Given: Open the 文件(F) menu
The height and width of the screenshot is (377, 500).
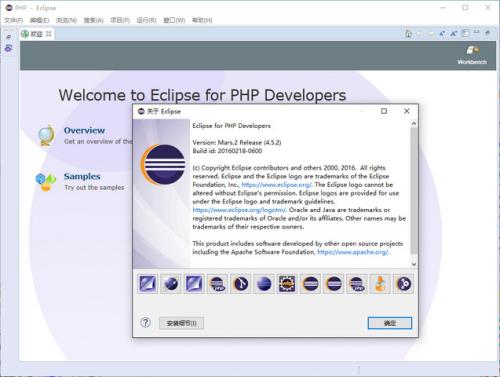Looking at the screenshot, I should click(x=13, y=20).
